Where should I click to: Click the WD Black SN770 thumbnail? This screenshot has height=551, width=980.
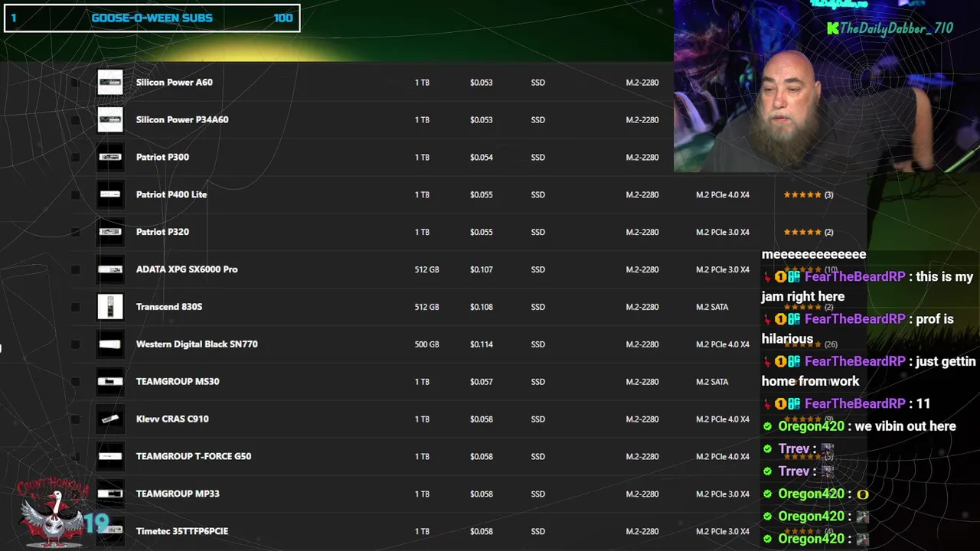point(110,344)
